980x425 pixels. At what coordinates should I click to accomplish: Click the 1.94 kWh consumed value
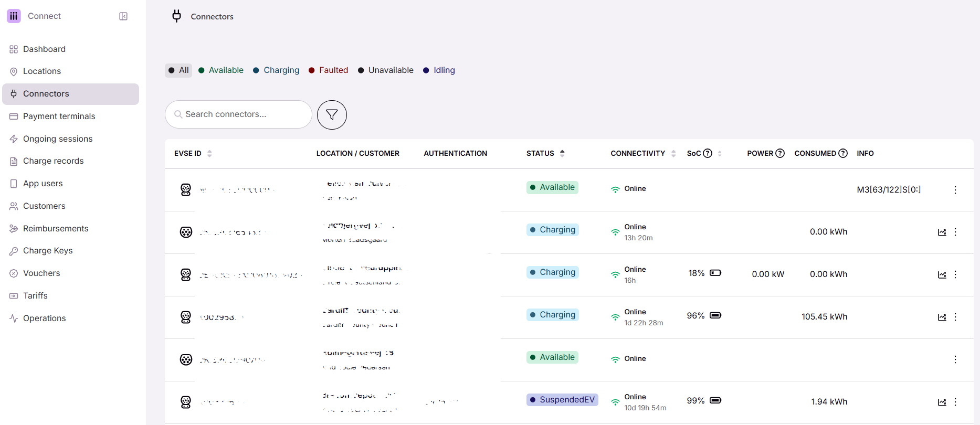click(x=829, y=402)
